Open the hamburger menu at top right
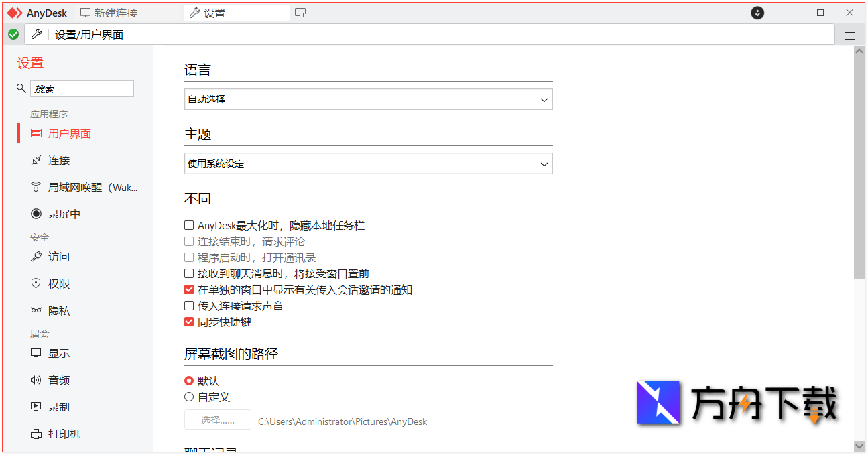The width and height of the screenshot is (868, 455). point(849,34)
